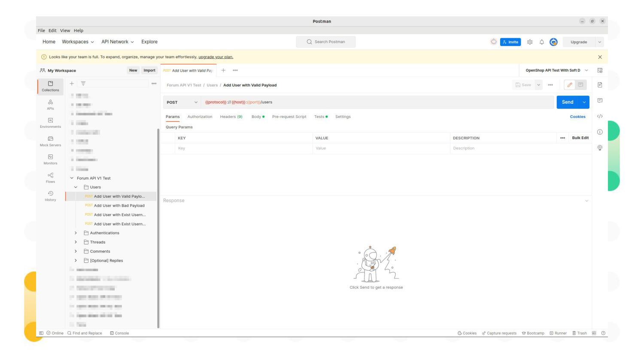
Task: Open the Environments sidebar panel
Action: pyautogui.click(x=50, y=123)
